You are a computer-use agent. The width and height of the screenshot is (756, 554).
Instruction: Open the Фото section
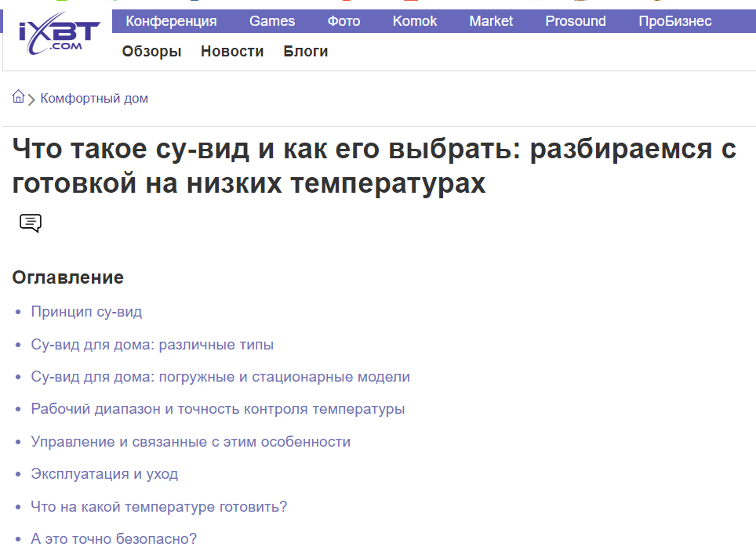343,21
